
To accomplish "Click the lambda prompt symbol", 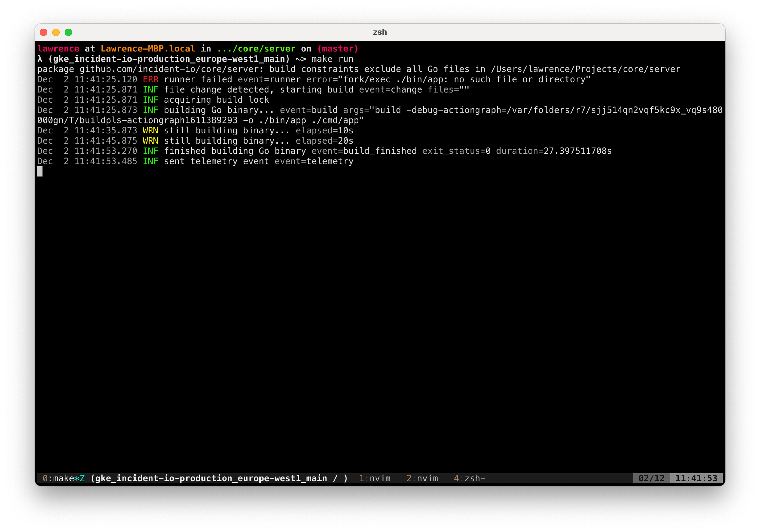I will pyautogui.click(x=40, y=59).
